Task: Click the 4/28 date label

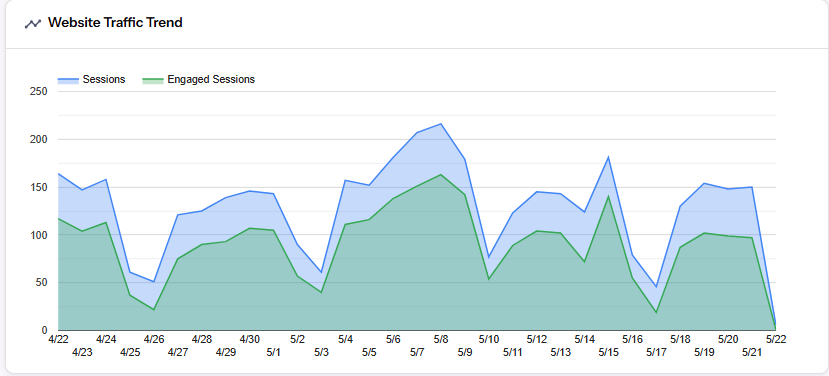Action: [x=202, y=340]
